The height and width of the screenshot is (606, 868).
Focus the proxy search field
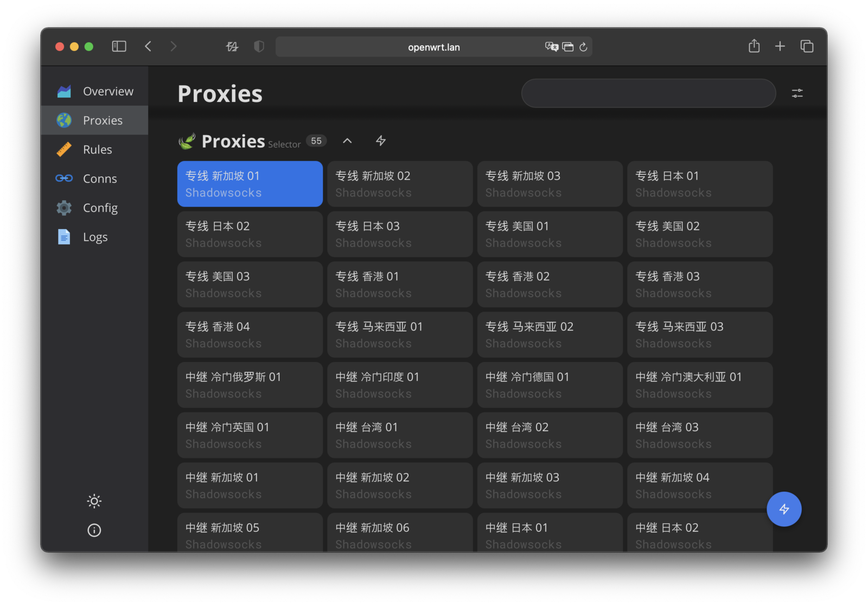click(x=648, y=93)
